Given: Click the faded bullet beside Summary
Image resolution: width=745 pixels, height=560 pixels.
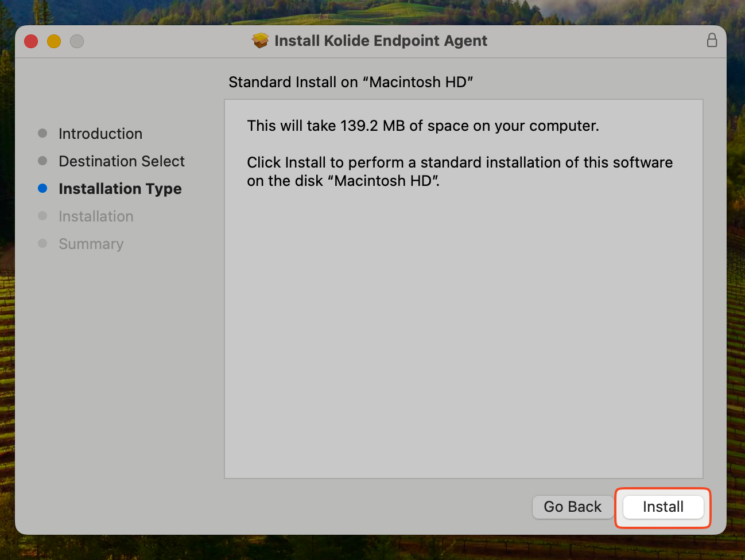Looking at the screenshot, I should pos(42,243).
